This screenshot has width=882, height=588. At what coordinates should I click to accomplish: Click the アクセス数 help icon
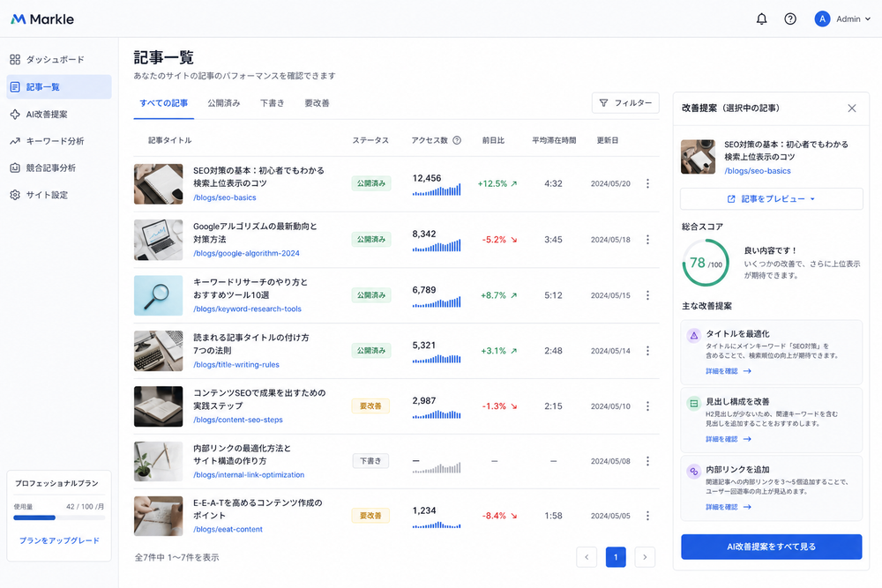[x=457, y=140]
